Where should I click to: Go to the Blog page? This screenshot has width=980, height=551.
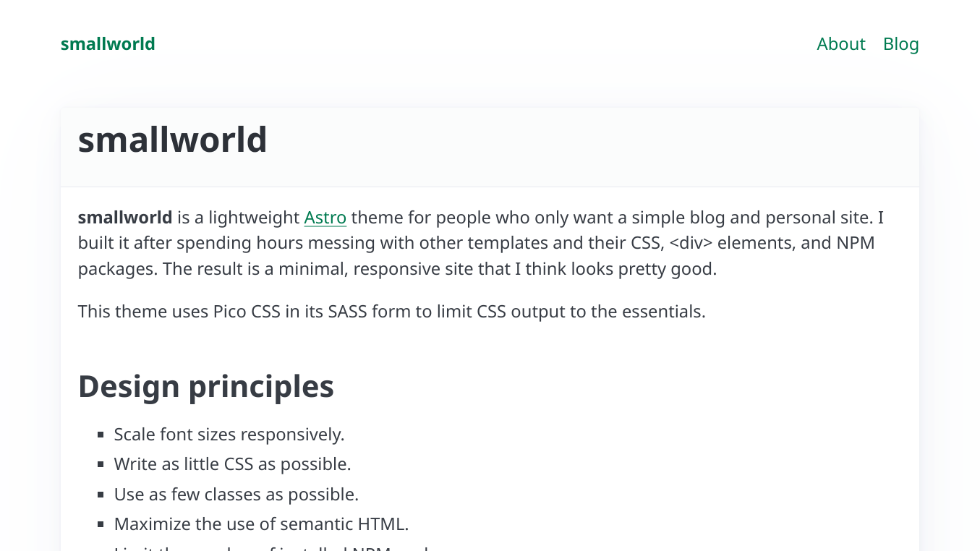point(900,44)
